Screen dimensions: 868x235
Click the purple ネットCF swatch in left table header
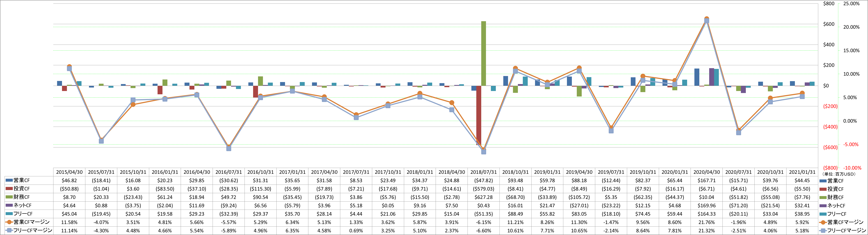tap(9, 205)
